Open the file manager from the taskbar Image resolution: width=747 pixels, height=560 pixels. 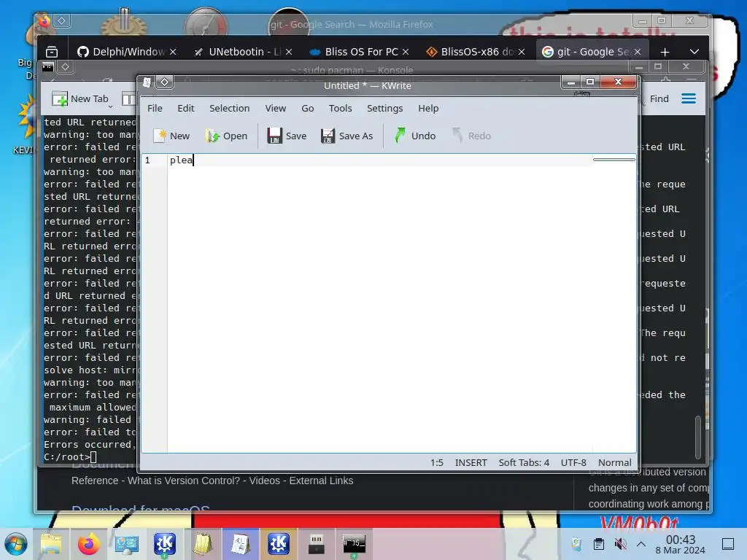click(51, 544)
